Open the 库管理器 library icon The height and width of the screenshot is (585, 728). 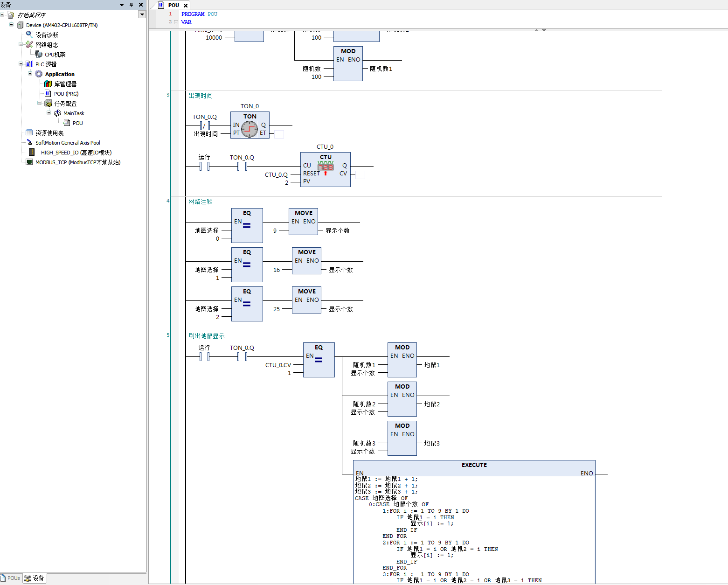tap(48, 84)
